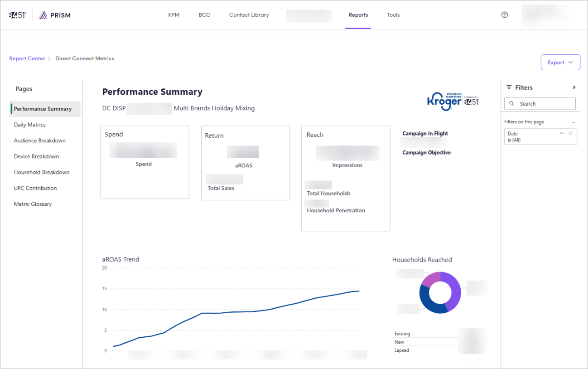This screenshot has width=588, height=369.
Task: Click the Kroger Precision Marketing logo
Action: tap(453, 101)
